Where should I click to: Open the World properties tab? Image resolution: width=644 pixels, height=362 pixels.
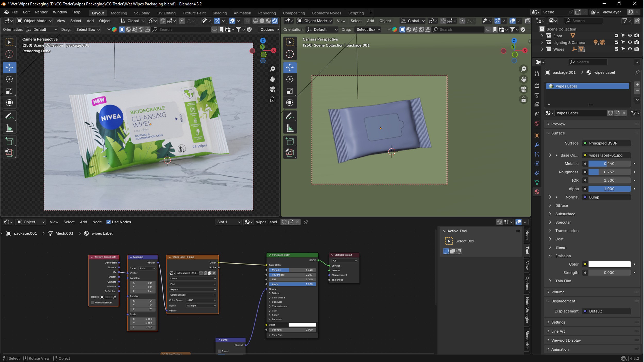click(x=537, y=124)
